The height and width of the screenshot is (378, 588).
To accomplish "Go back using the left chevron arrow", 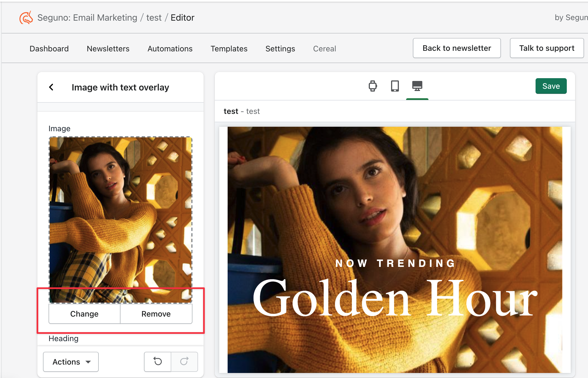I will coord(51,87).
